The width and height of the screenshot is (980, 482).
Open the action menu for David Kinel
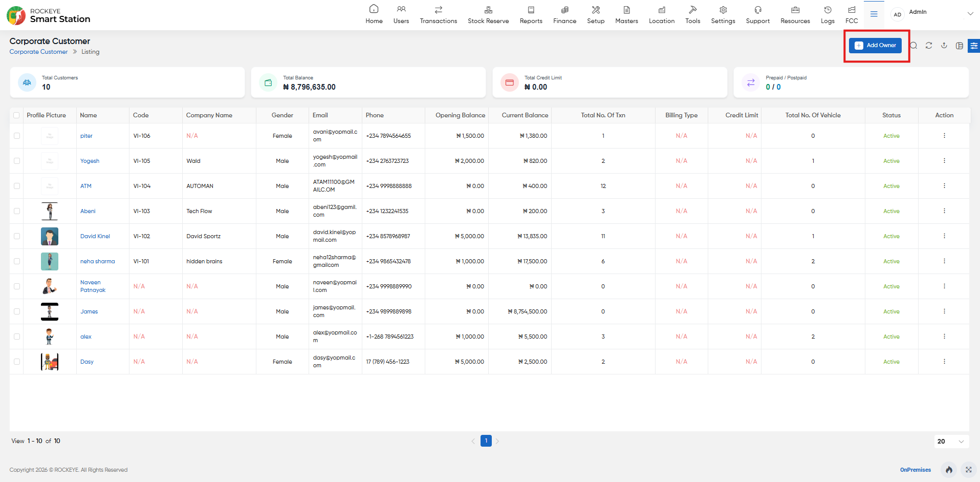(944, 236)
